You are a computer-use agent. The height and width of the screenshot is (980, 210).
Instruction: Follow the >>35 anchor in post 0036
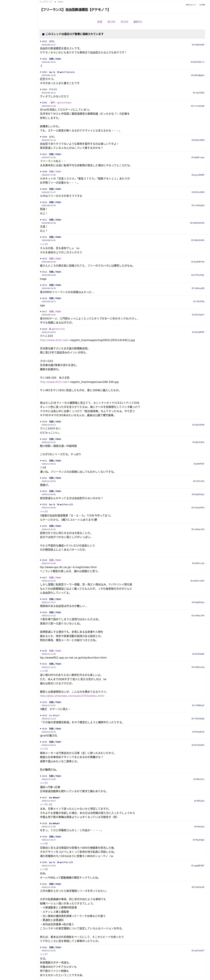44,783
